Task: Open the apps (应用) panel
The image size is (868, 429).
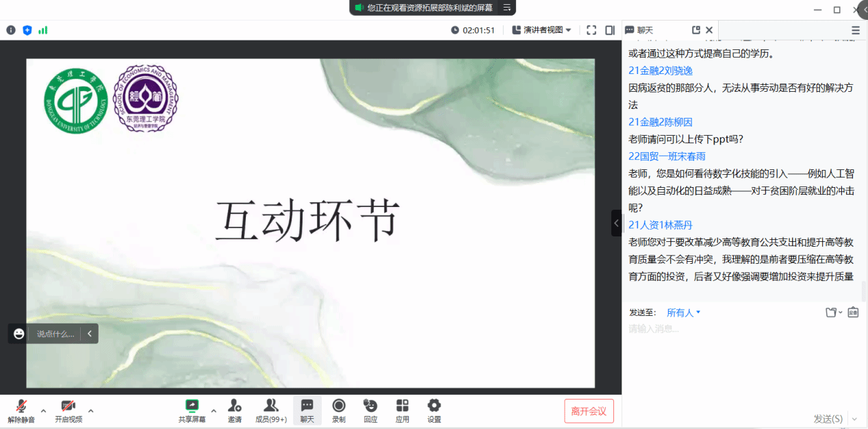Action: [403, 410]
